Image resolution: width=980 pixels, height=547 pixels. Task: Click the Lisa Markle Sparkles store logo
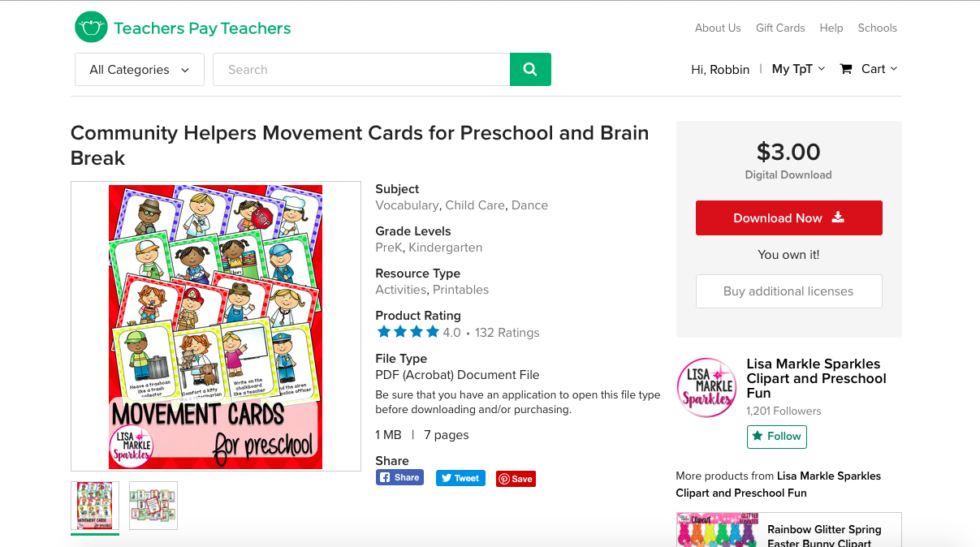(706, 388)
